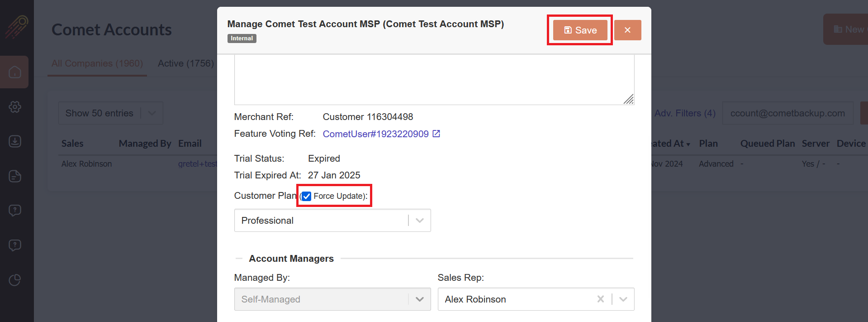This screenshot has width=868, height=322.
Task: Clear Alex Robinson from Sales Rep
Action: 601,299
